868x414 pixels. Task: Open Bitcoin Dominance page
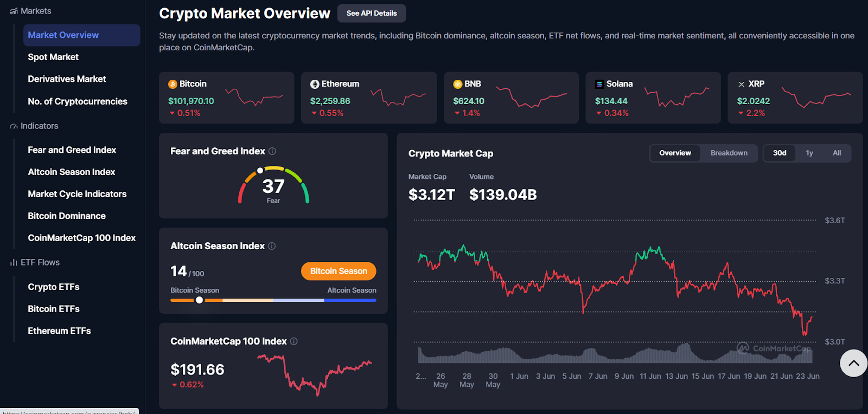click(x=67, y=216)
